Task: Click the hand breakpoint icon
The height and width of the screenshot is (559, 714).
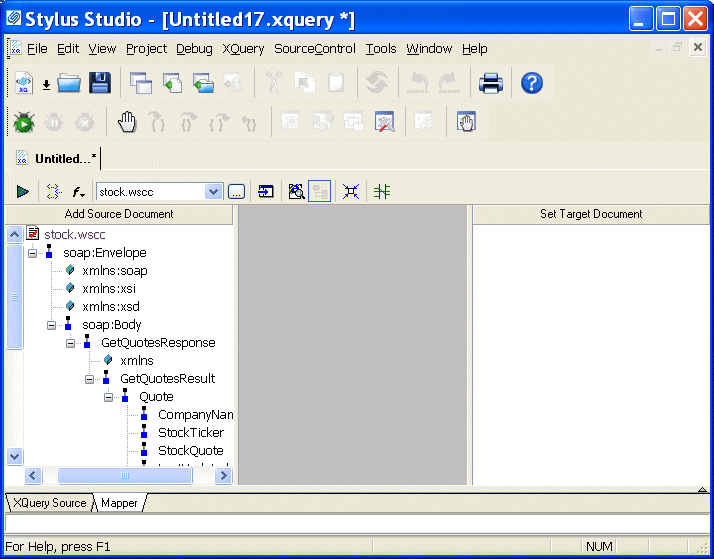Action: [126, 122]
